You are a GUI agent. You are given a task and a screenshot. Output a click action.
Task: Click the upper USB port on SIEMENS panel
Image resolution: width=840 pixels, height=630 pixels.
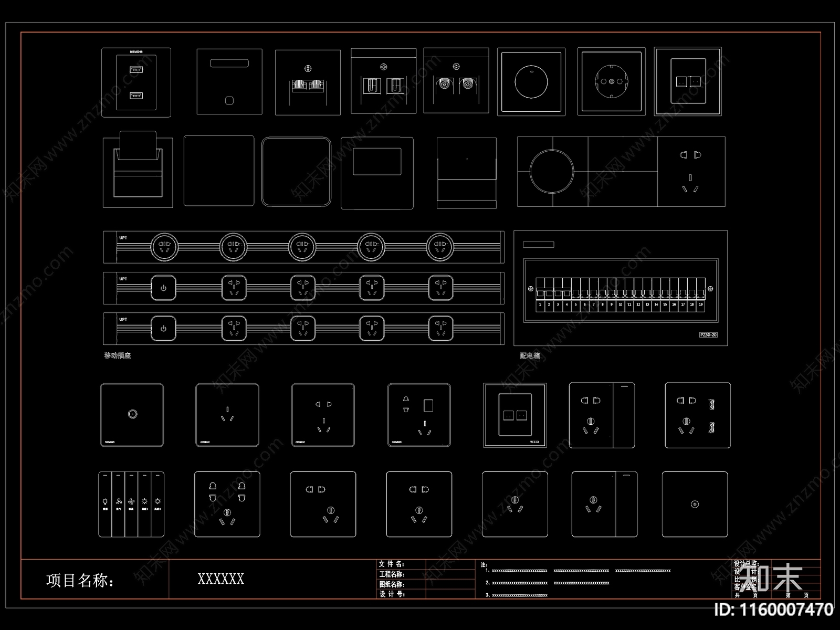[136, 70]
